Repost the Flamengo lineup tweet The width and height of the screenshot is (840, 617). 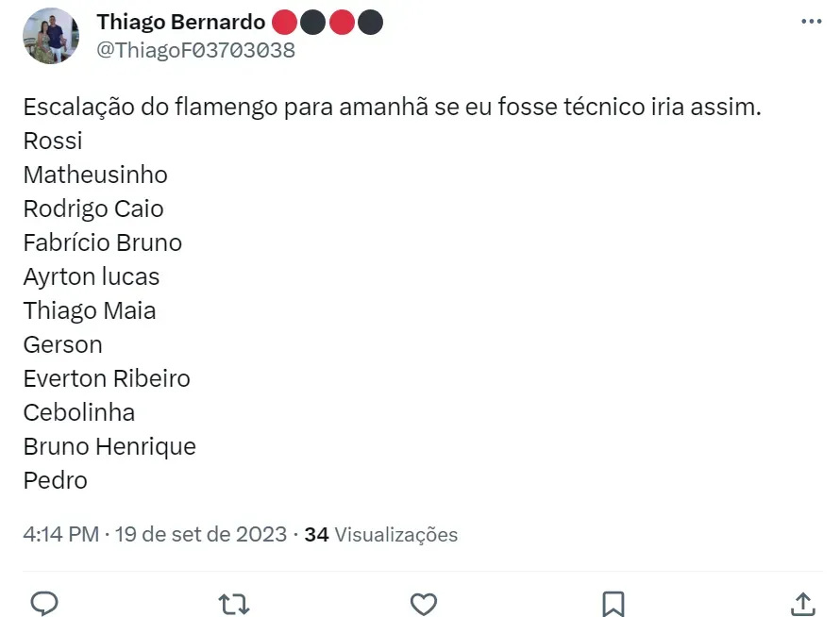click(233, 603)
